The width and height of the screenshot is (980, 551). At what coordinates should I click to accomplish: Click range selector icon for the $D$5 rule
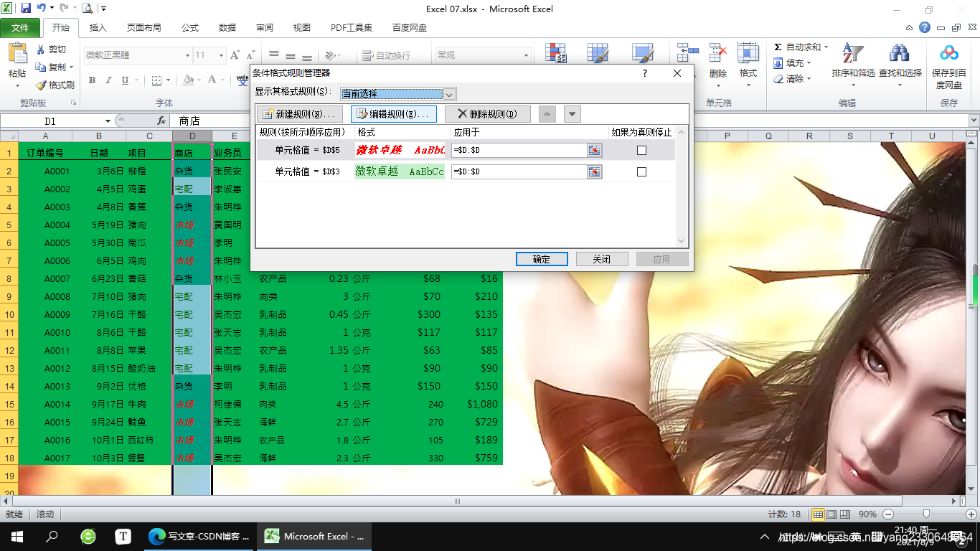tap(594, 150)
